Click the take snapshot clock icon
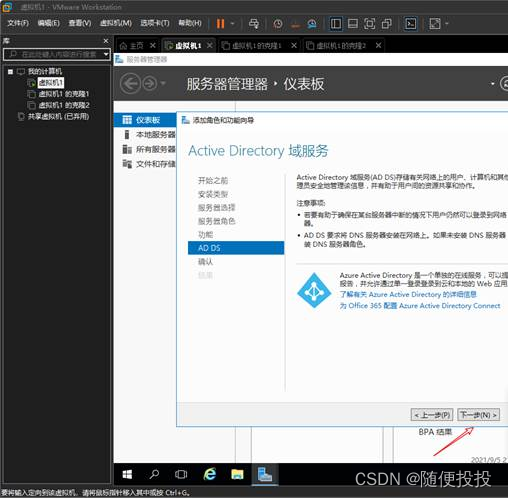 point(277,24)
